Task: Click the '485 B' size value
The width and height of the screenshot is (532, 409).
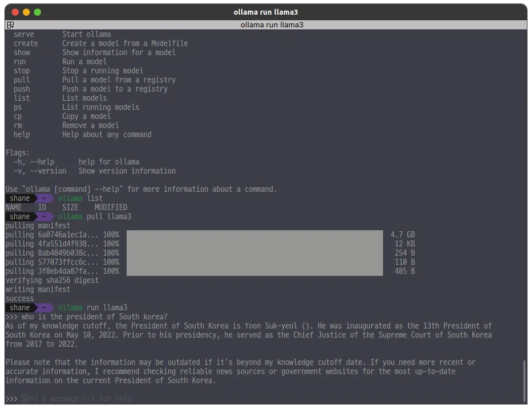Action: [x=405, y=271]
